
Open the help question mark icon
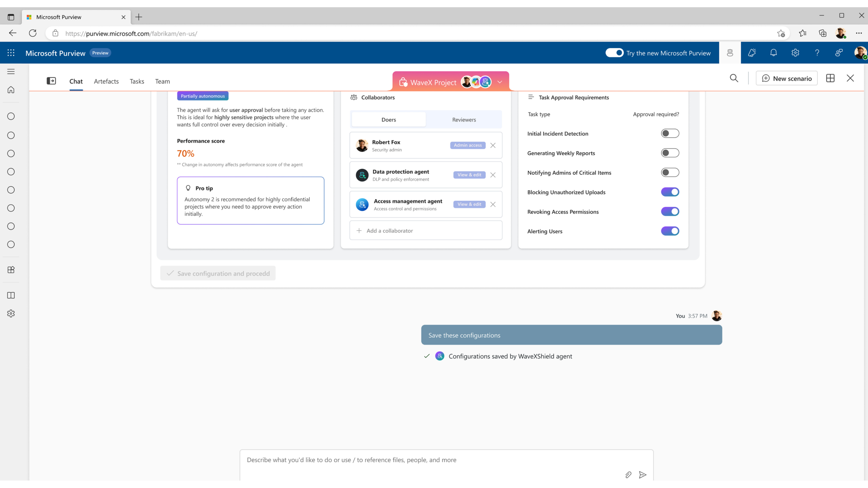817,53
